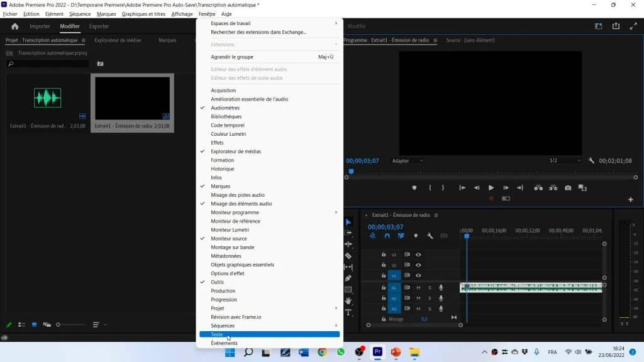The image size is (644, 362).
Task: Switch to Exporter workspace tab
Action: click(x=99, y=26)
